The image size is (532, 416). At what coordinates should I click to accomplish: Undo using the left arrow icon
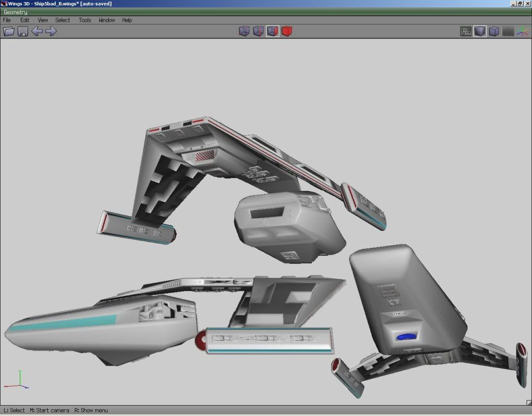point(37,31)
